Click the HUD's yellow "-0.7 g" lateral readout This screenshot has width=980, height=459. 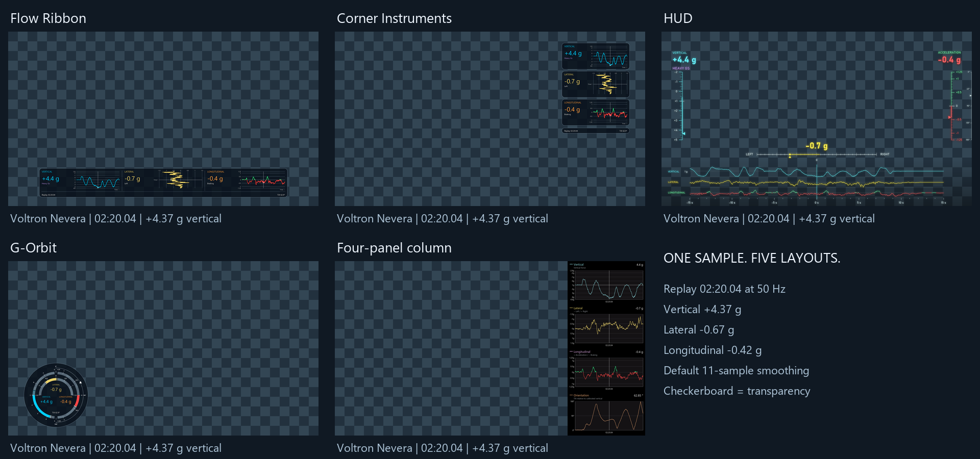click(x=817, y=146)
